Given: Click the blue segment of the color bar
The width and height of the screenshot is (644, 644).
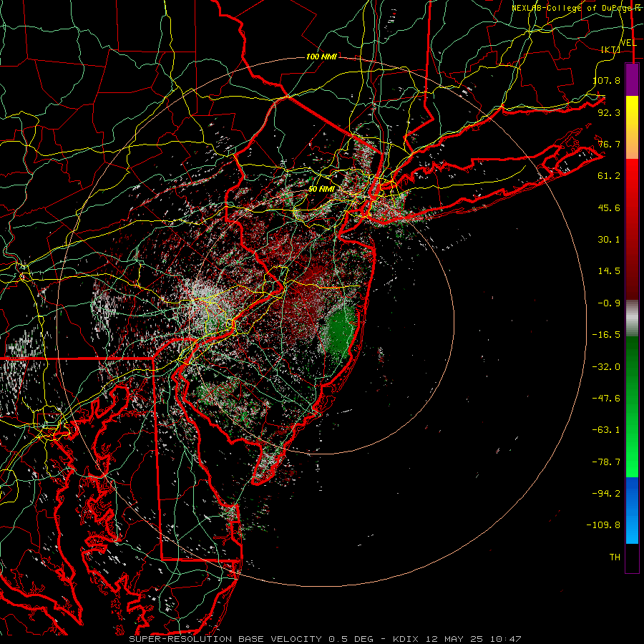Looking at the screenshot, I should 632,510.
